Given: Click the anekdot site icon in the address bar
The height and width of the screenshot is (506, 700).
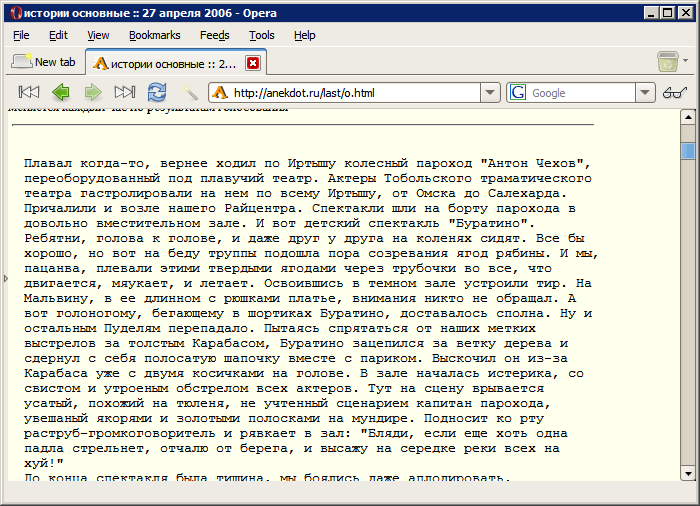Looking at the screenshot, I should point(220,93).
